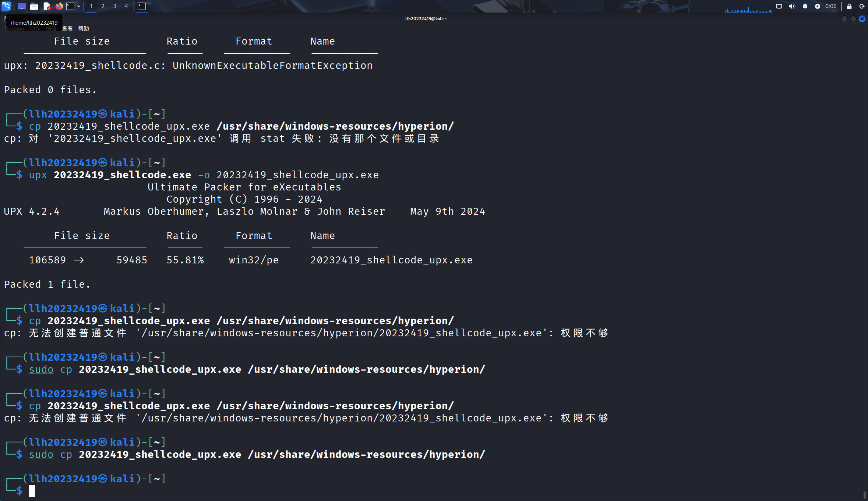Launch Firefox browser from the panel
The width and height of the screenshot is (868, 501).
[59, 6]
